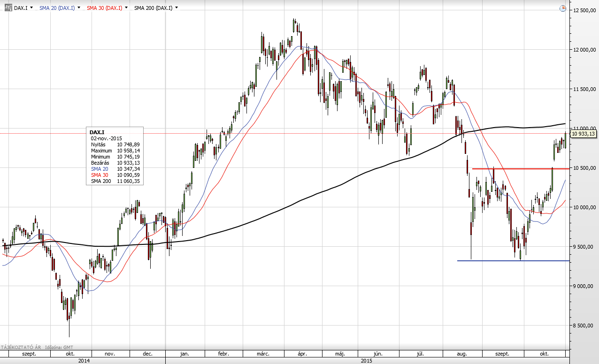Click the TÁJÉKOZTATÓ ÁR notice text
The width and height of the screenshot is (599, 364).
[20, 347]
